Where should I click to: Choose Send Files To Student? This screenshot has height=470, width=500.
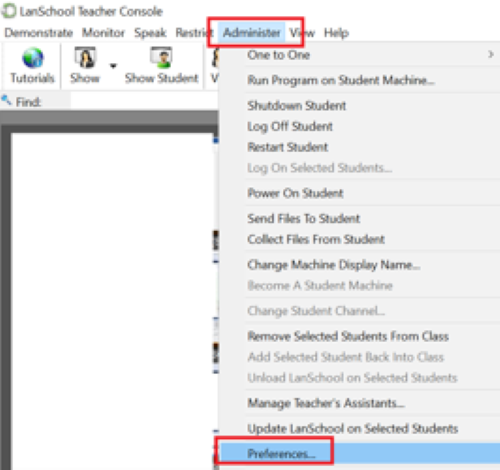pyautogui.click(x=304, y=219)
